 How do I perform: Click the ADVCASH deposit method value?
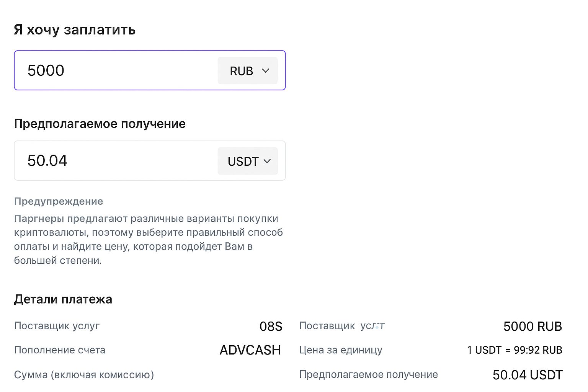[250, 350]
